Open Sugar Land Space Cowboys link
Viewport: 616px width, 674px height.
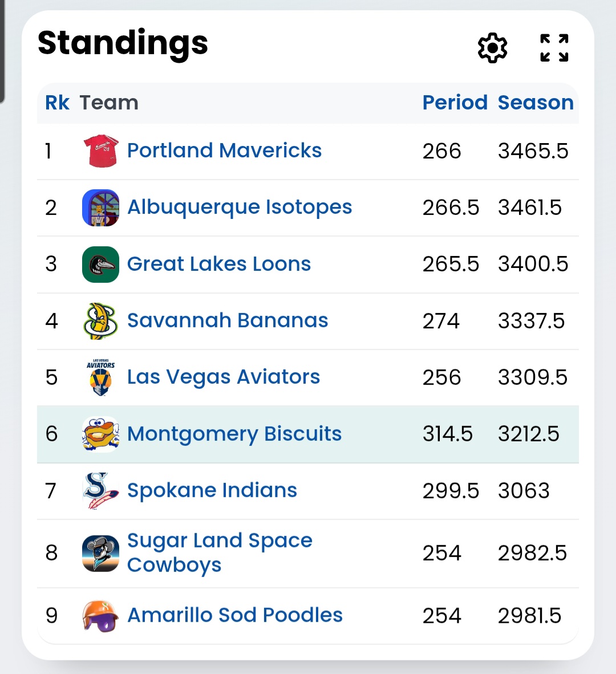[220, 553]
